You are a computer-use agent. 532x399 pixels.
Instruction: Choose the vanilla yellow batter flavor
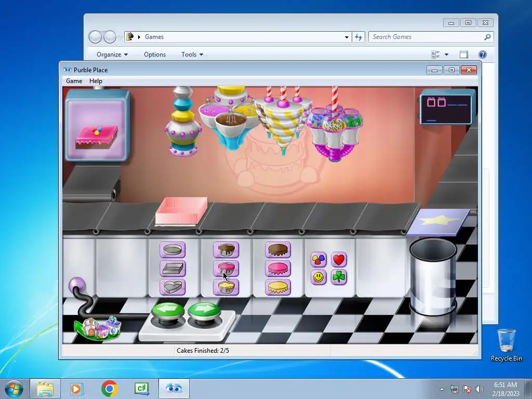226,287
